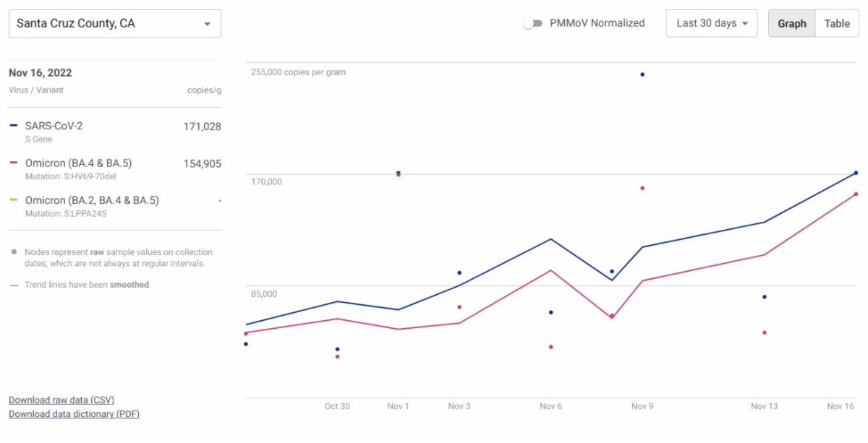
Task: Click the pink Omicron BA.4 & BA.5 legend marker
Action: point(14,163)
